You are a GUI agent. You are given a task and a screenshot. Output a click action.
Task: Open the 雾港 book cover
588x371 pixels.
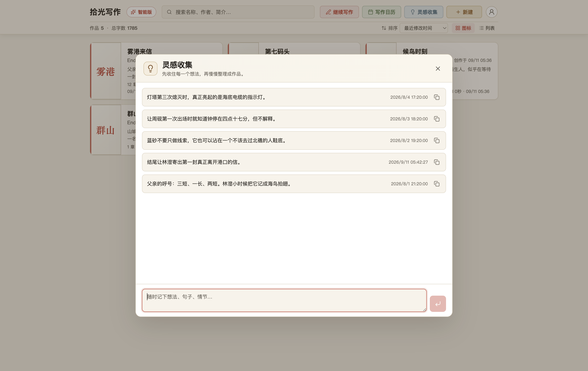[105, 71]
